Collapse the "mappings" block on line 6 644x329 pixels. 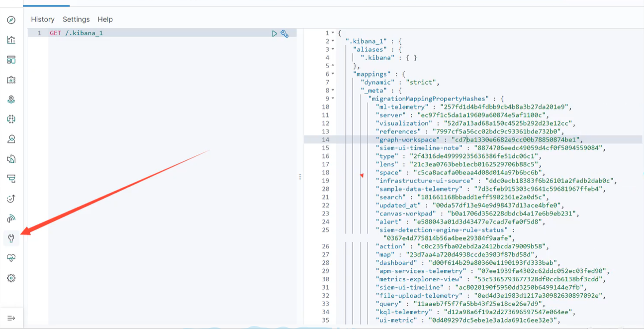point(333,74)
